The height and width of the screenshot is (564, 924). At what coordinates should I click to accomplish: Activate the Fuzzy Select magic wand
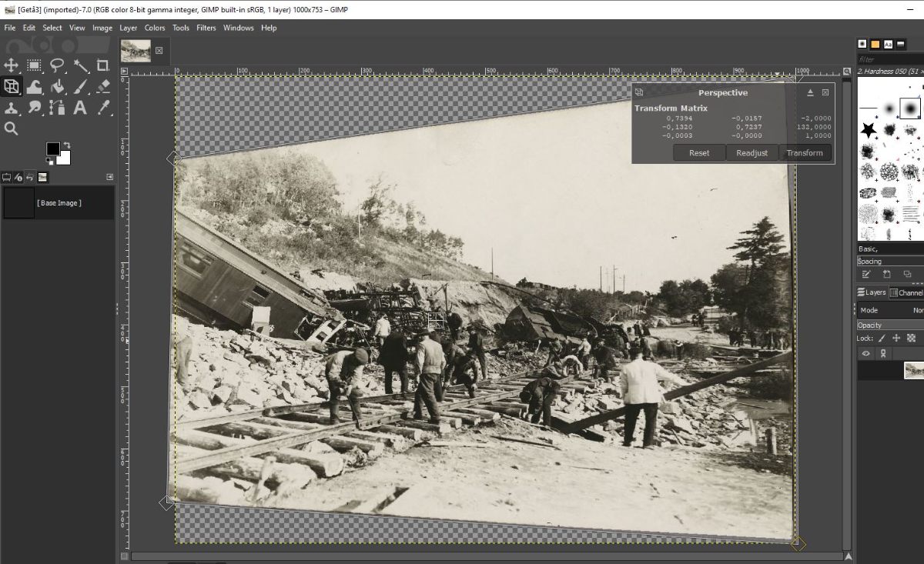(x=81, y=65)
